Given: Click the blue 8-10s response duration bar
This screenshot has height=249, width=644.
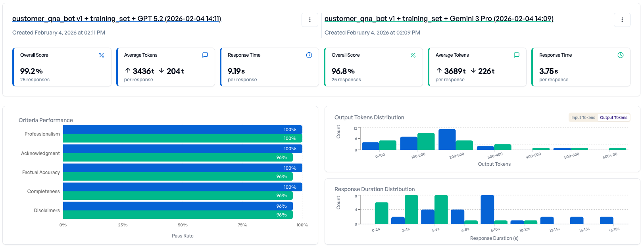Looking at the screenshot, I should click(x=487, y=209).
